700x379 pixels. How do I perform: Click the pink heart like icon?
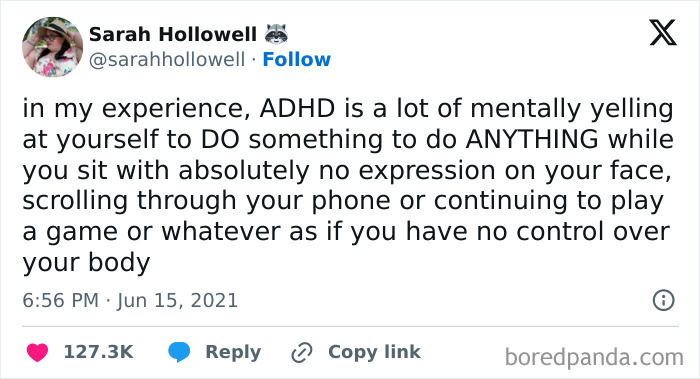pyautogui.click(x=38, y=353)
